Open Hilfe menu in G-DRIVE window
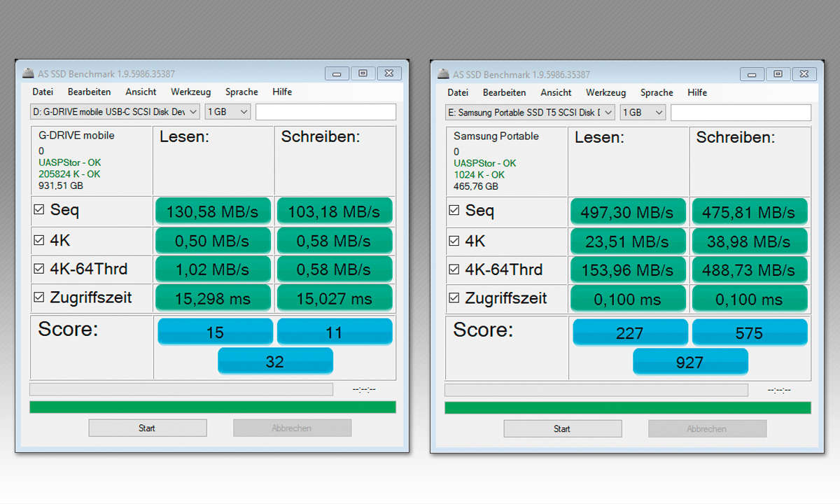 coord(282,92)
